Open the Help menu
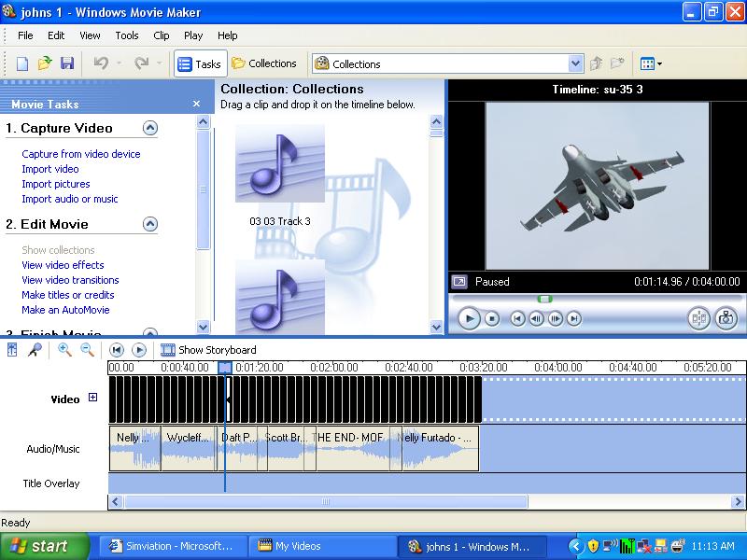This screenshot has width=747, height=560. pyautogui.click(x=228, y=35)
